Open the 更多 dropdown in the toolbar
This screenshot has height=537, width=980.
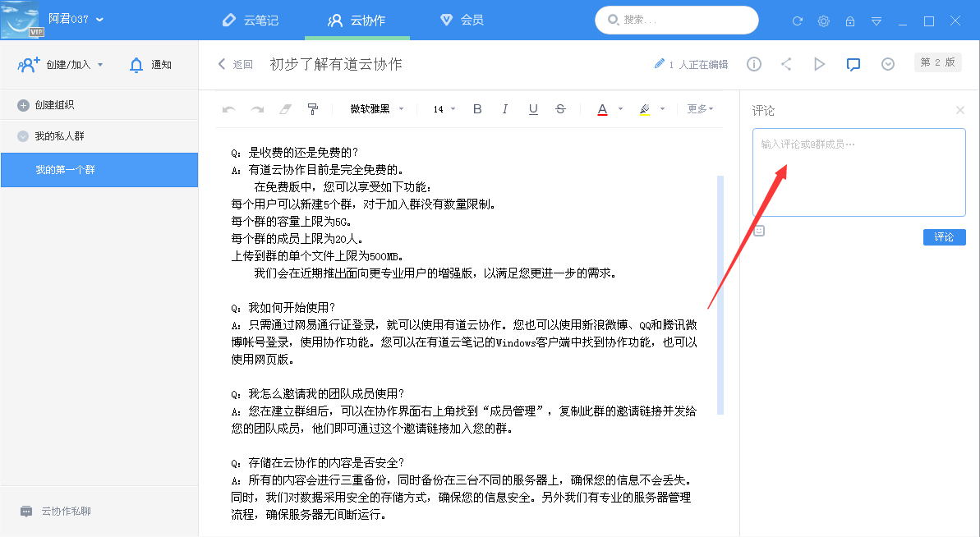click(699, 108)
